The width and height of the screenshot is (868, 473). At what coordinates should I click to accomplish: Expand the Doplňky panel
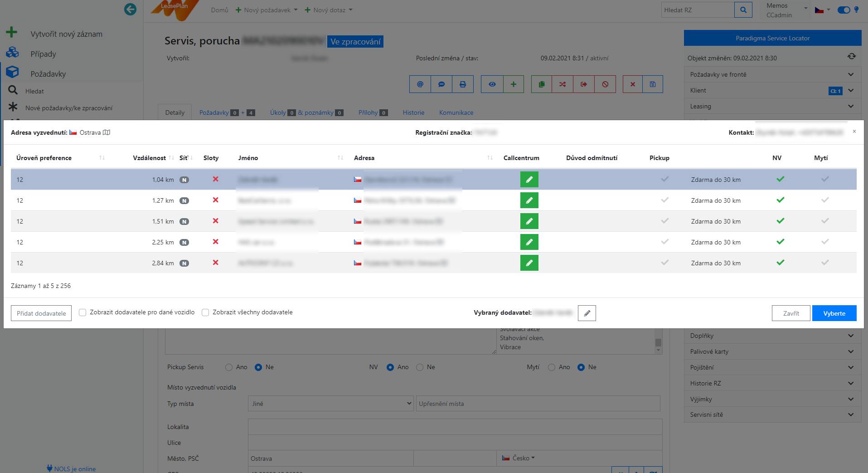pyautogui.click(x=772, y=336)
